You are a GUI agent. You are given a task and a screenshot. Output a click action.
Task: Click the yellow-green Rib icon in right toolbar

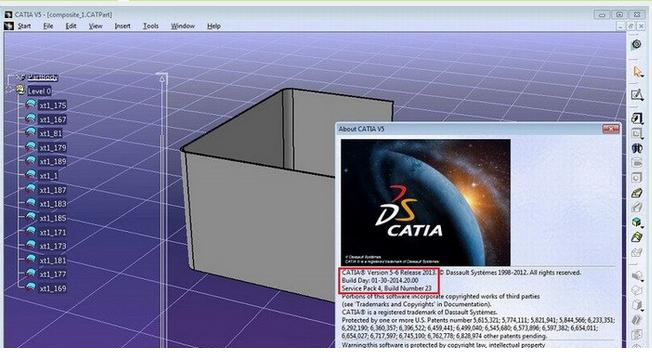637,193
